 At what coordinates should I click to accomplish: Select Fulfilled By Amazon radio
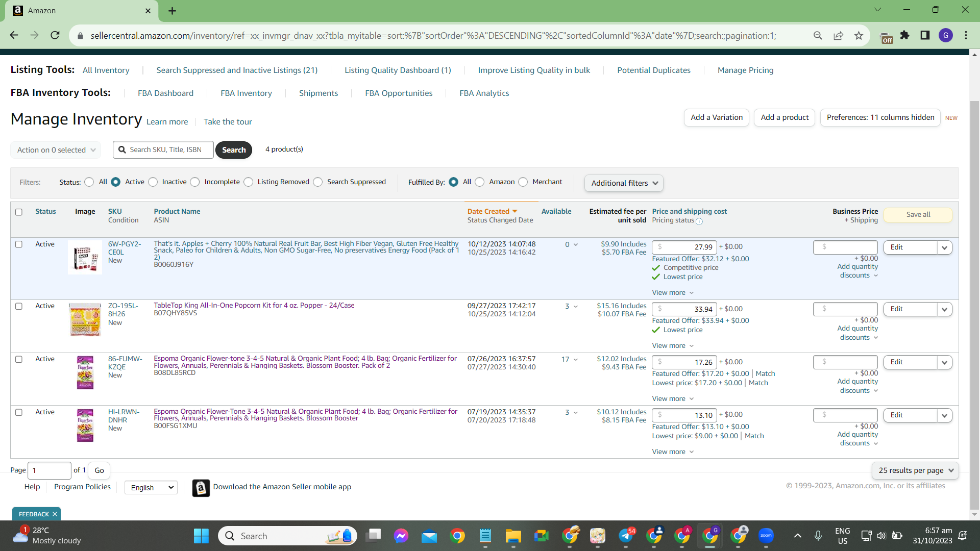click(x=480, y=182)
